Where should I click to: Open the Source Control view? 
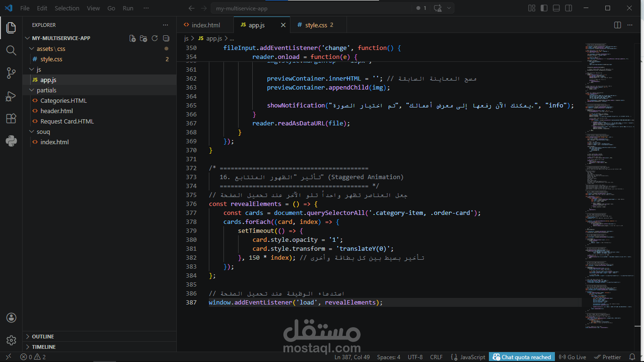(x=11, y=73)
